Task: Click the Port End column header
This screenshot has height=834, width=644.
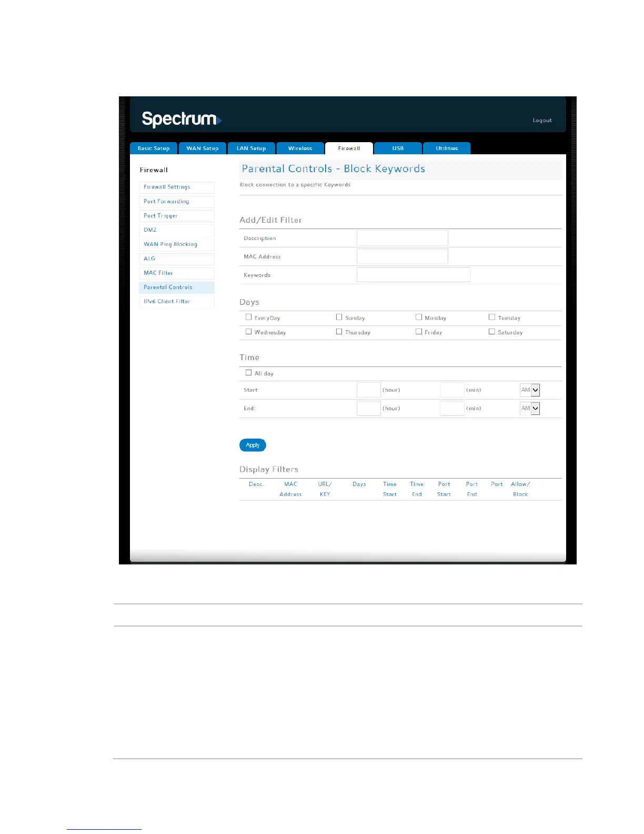Action: pos(472,489)
